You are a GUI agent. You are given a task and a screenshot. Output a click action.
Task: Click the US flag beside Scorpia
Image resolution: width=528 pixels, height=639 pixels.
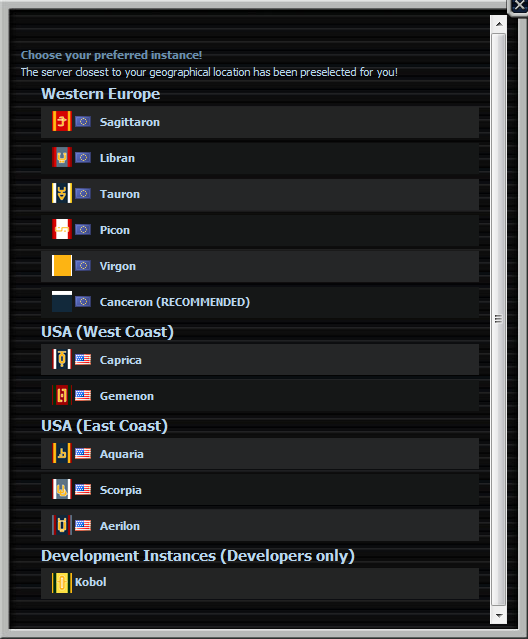[x=83, y=489]
